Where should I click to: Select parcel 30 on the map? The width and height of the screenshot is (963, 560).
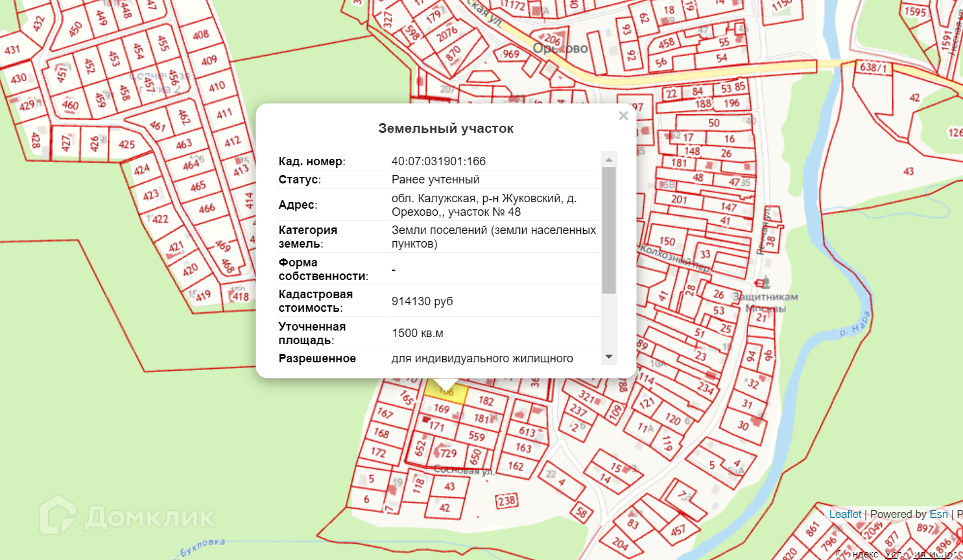(x=743, y=425)
